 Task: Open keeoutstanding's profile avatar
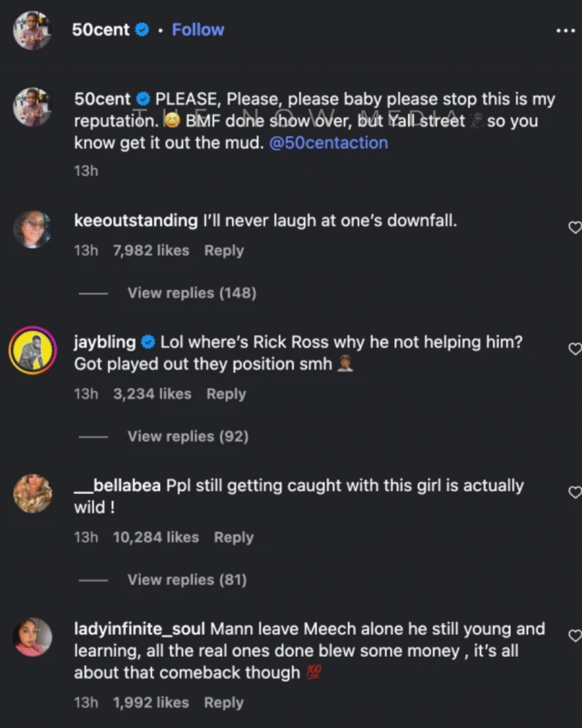click(x=33, y=229)
